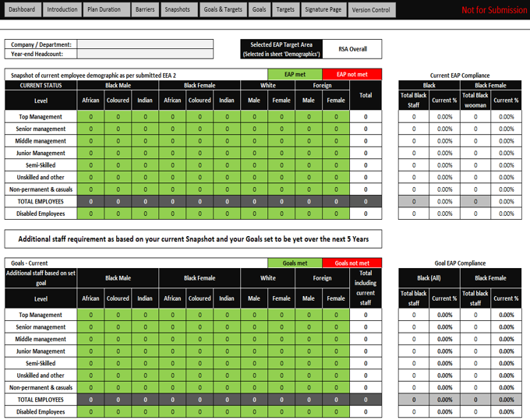Select the Selected EAP Target Area label
The image size is (530, 420).
point(281,49)
